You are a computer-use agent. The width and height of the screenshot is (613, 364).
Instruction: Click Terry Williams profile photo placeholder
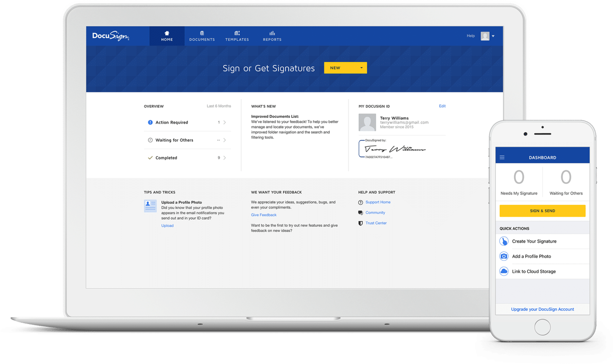pyautogui.click(x=367, y=122)
